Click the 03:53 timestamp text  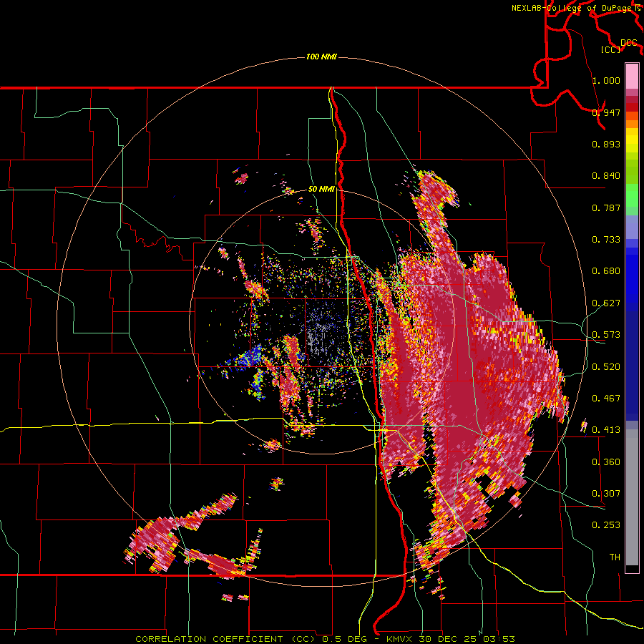499,639
